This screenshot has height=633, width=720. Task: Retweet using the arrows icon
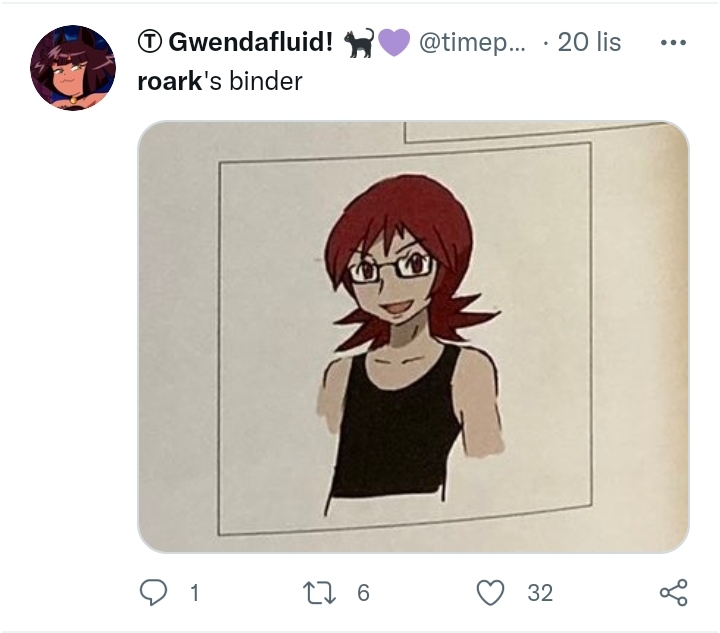[319, 593]
